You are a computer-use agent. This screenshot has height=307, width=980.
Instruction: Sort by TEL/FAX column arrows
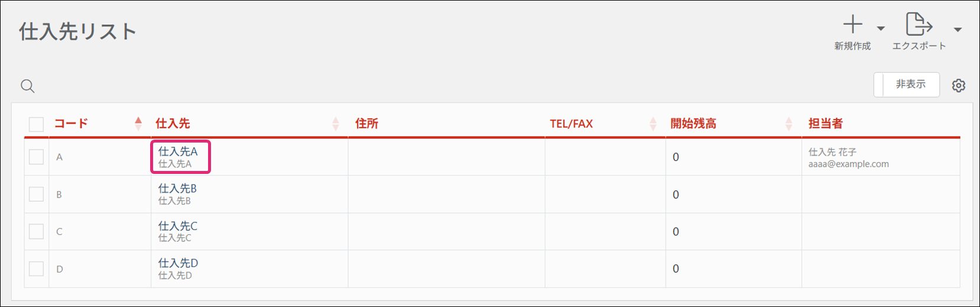click(653, 124)
